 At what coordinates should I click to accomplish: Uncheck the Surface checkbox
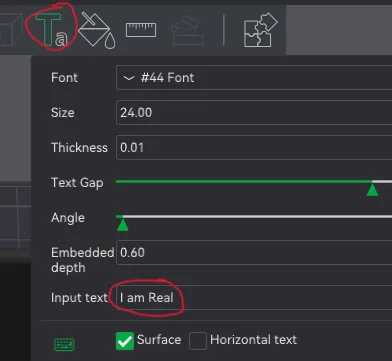pyautogui.click(x=125, y=341)
